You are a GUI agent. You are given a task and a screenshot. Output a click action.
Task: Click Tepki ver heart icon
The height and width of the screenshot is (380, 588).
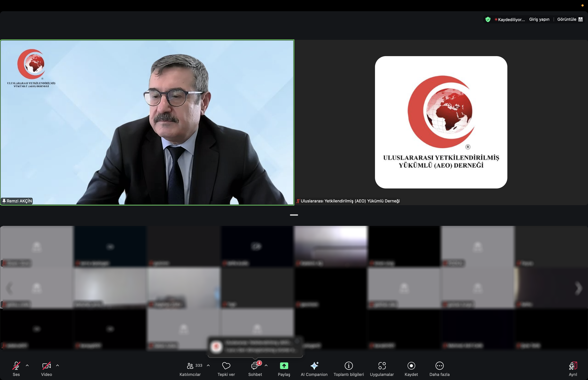226,366
